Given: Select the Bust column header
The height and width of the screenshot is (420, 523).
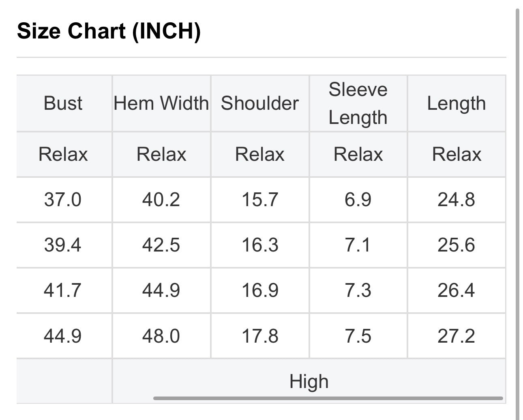Looking at the screenshot, I should coord(64,103).
